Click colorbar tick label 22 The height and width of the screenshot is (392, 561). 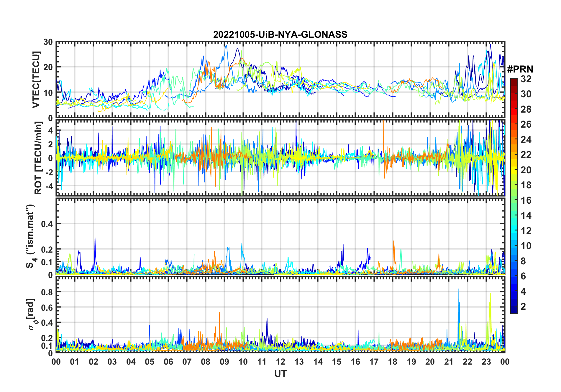[x=526, y=155]
